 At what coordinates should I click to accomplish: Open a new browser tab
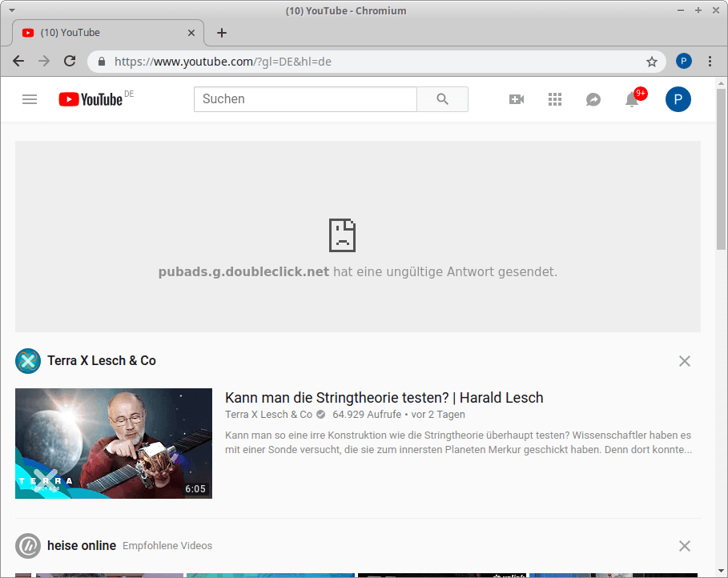[x=222, y=33]
